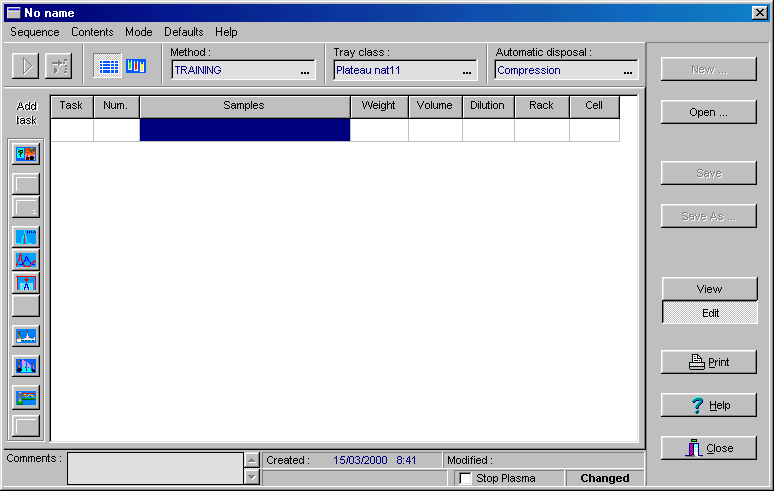This screenshot has width=774, height=491.
Task: Add the red-framed peak alignment task
Action: click(26, 283)
